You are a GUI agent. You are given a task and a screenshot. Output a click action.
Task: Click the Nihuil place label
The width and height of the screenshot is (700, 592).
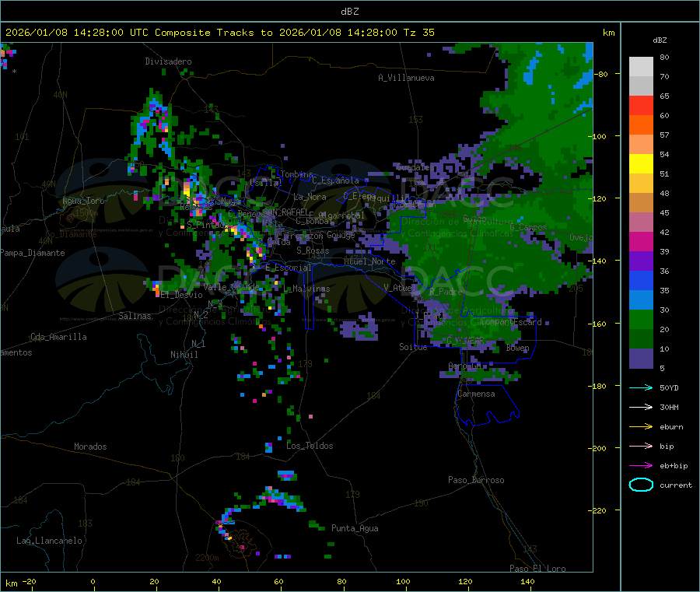184,355
